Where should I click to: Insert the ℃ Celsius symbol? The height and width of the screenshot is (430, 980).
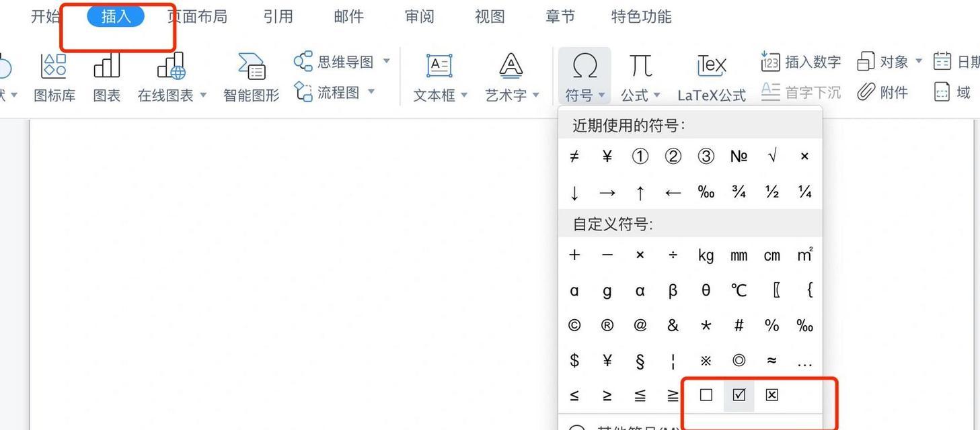739,290
